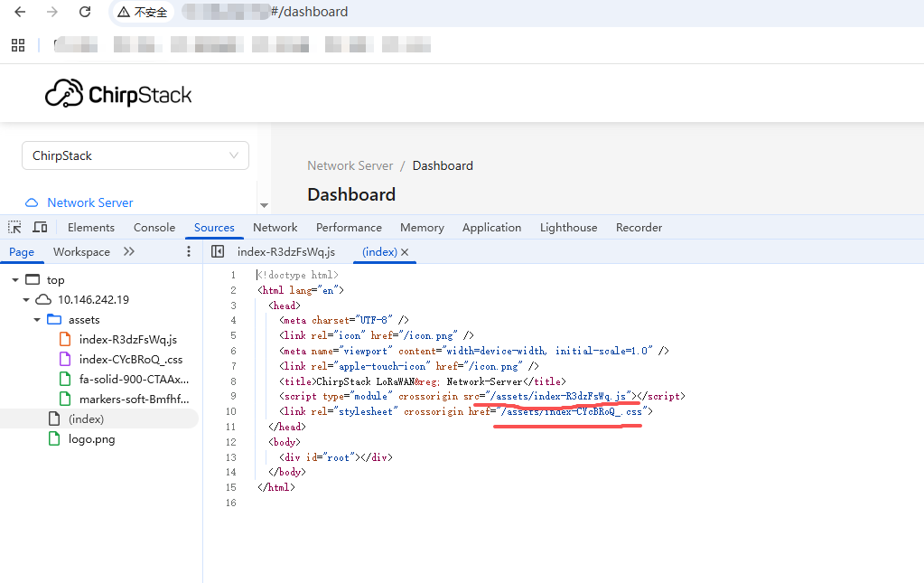Open the Network panel tab
Viewport: 924px width, 583px height.
[275, 228]
